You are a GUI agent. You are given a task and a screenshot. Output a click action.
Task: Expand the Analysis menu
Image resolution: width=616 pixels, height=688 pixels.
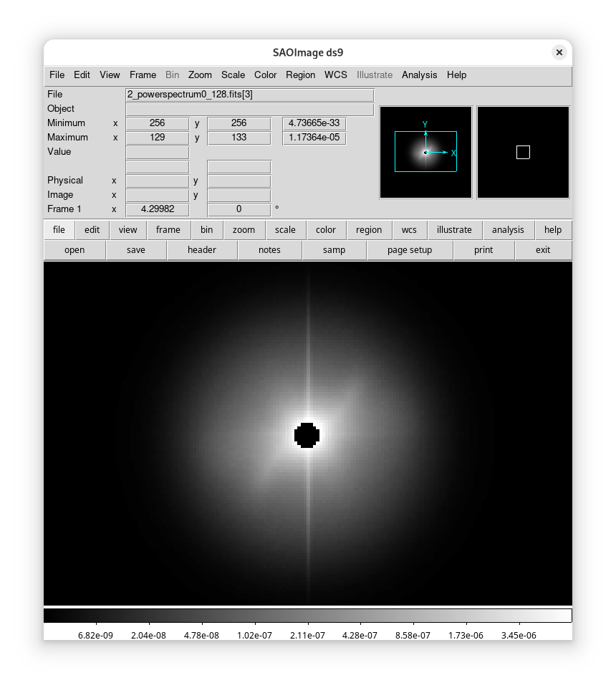point(419,75)
